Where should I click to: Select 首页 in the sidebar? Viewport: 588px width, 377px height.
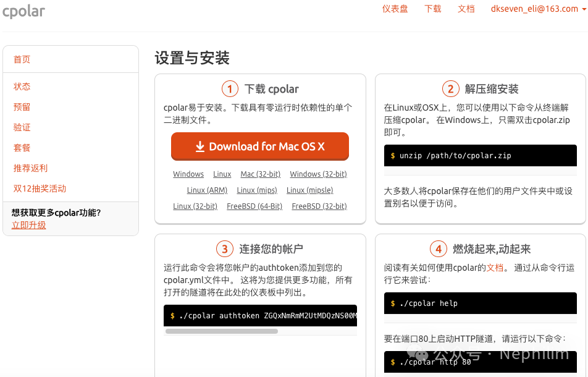[22, 59]
